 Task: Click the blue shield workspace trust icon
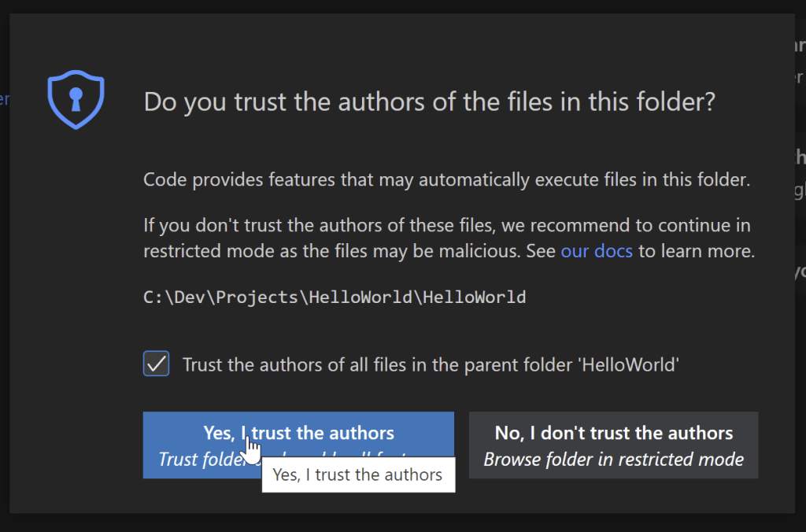[x=76, y=99]
